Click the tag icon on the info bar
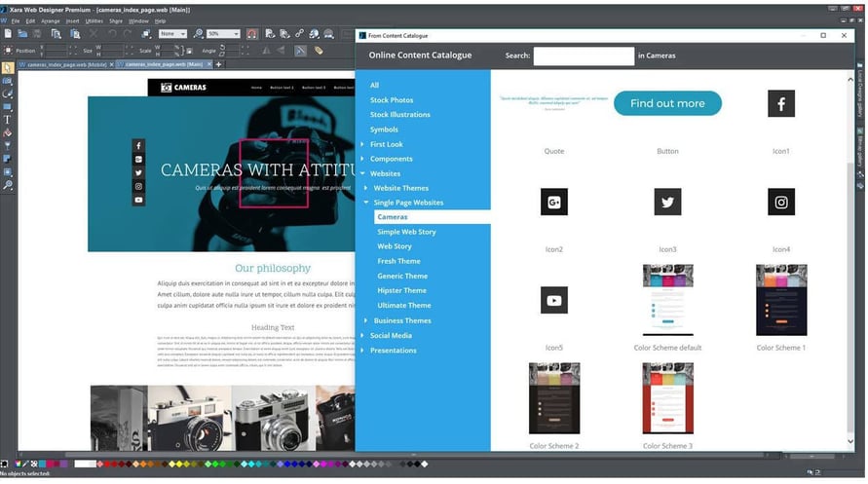Screen dimensions: 868x484 [319, 51]
